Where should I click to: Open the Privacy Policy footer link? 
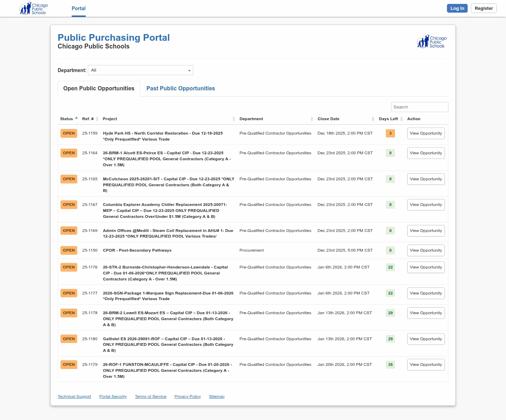(x=187, y=396)
